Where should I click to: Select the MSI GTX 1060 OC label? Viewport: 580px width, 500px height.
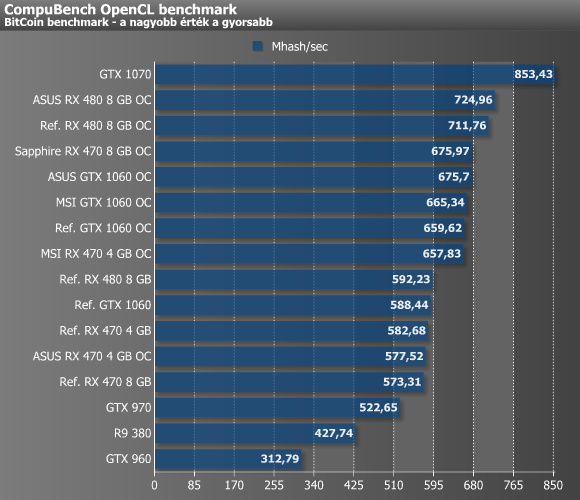point(104,203)
